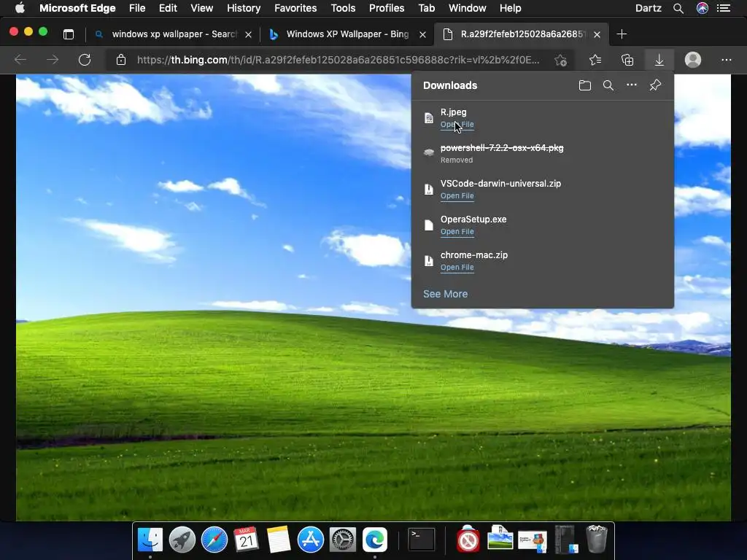
Task: Click See More in Downloads
Action: point(446,294)
